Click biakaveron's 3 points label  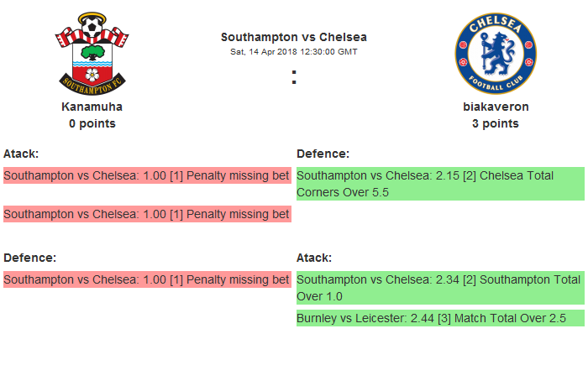click(x=496, y=123)
